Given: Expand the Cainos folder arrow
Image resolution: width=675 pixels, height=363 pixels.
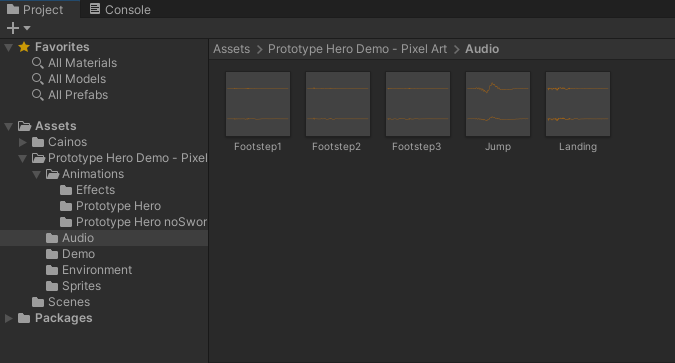Looking at the screenshot, I should [22, 142].
